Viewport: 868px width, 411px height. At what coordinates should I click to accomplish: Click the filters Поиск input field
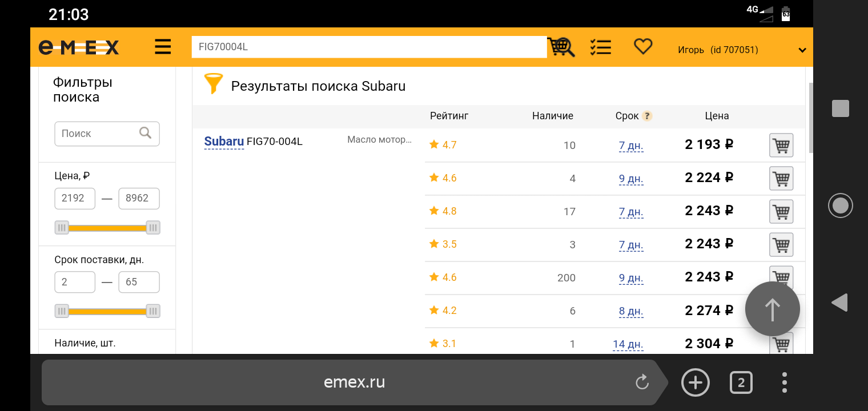pos(107,134)
